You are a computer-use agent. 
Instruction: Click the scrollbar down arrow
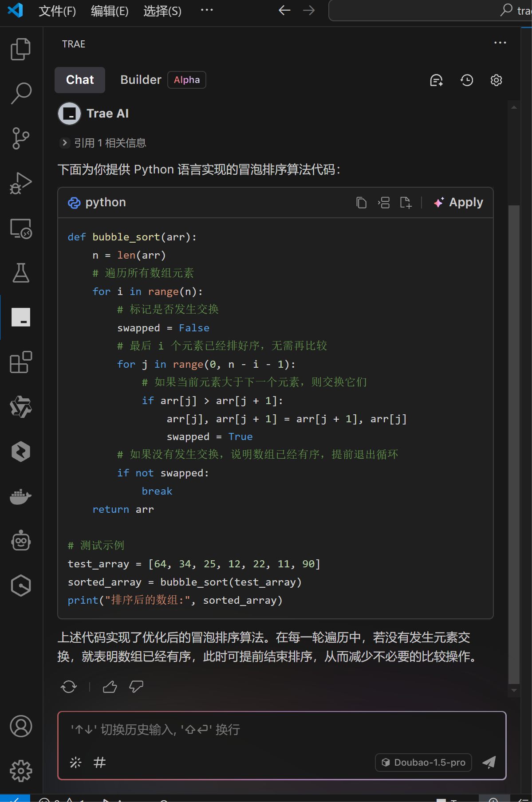514,691
